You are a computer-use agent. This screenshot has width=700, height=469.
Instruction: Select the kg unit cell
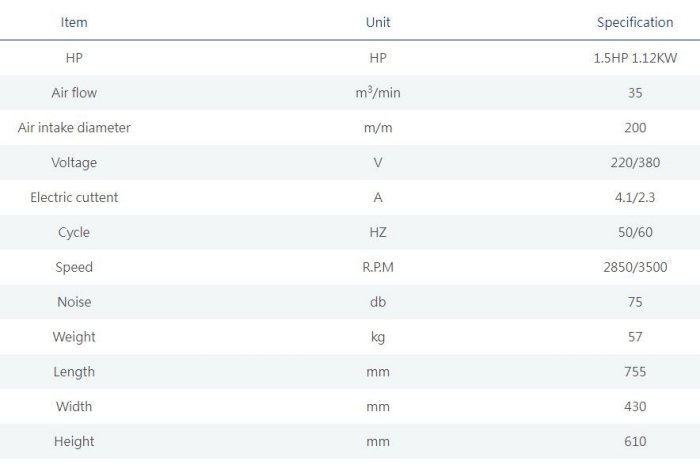pos(378,337)
